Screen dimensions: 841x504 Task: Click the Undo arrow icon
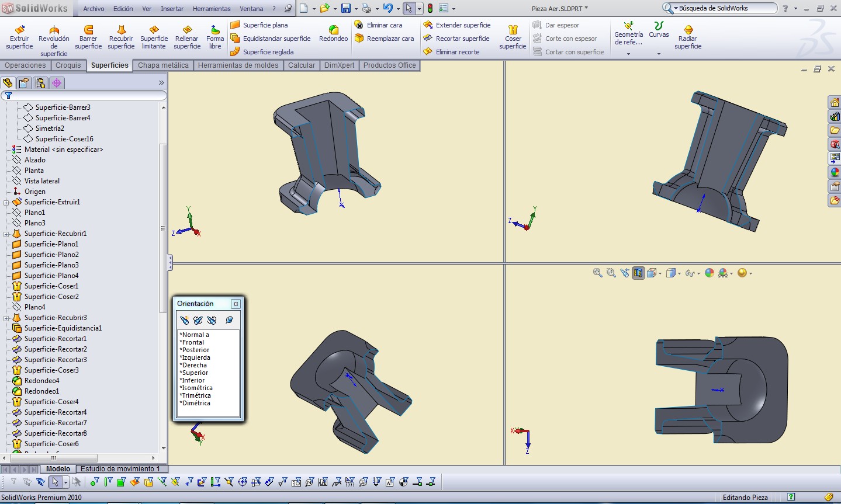click(x=387, y=8)
